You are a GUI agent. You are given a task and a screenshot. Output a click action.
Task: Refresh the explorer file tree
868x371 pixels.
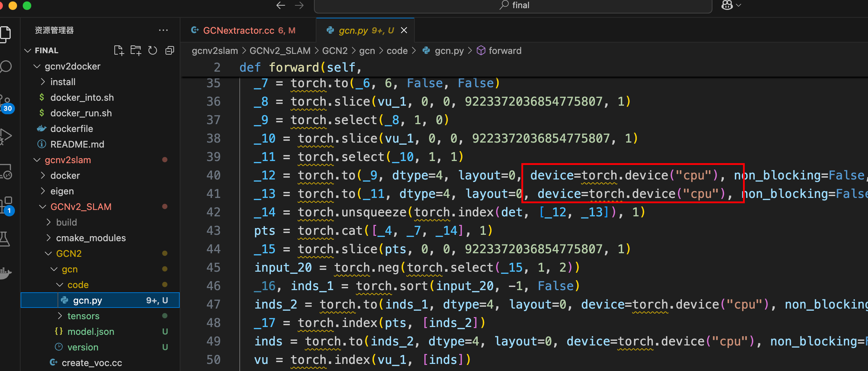(x=153, y=51)
